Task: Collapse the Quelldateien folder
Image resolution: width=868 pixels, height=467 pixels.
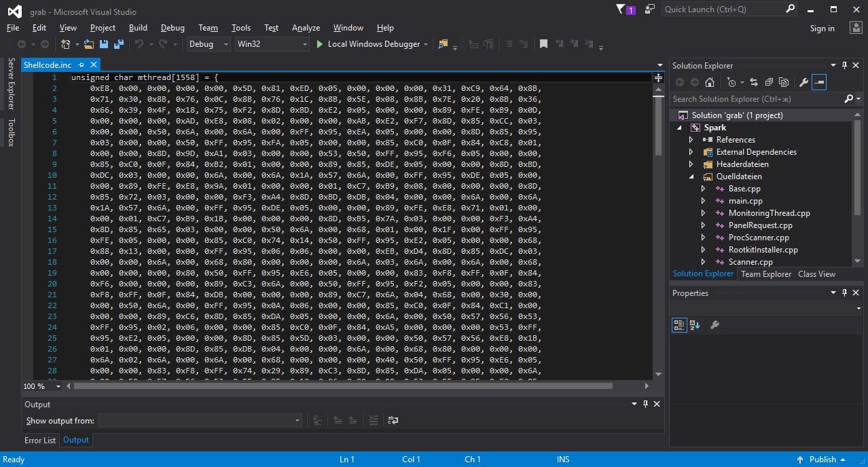Action: pos(691,176)
